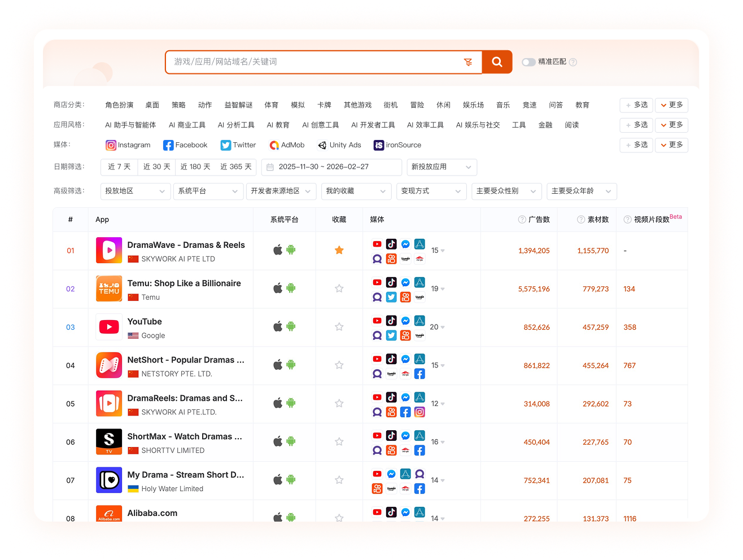This screenshot has width=743, height=560.
Task: Click the calendar icon in date range field
Action: 270,167
